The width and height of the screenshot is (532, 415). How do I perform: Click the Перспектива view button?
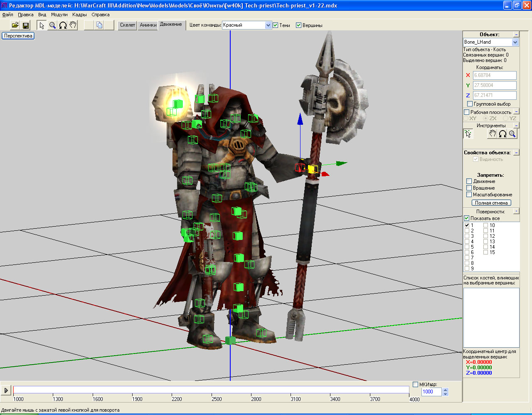pyautogui.click(x=18, y=36)
